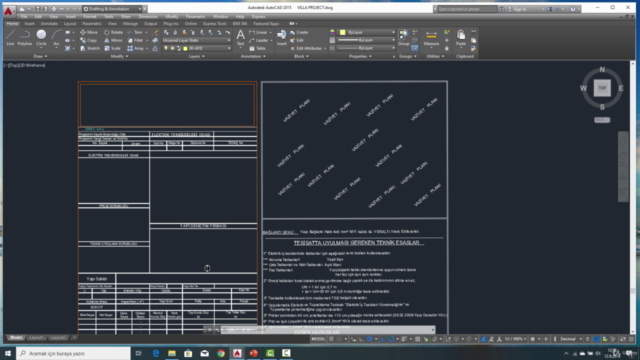Click the Text annotation tool
Viewport: 640px width, 360px height.
[240, 38]
